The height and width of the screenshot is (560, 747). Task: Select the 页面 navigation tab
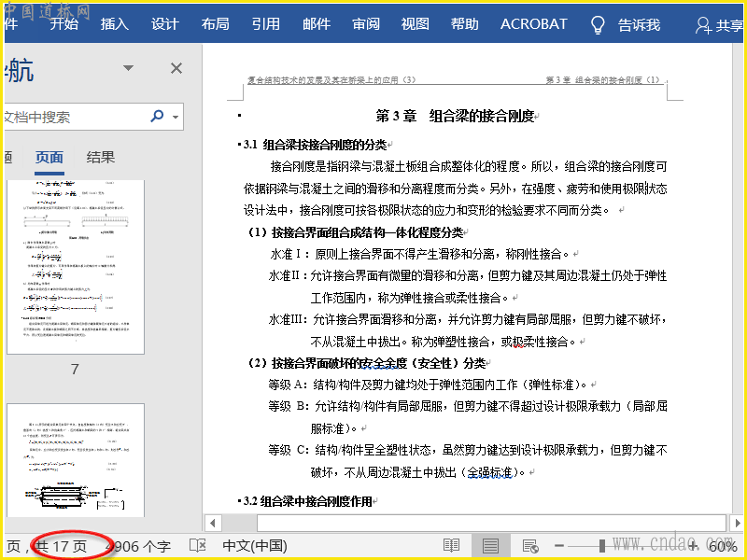pyautogui.click(x=49, y=157)
